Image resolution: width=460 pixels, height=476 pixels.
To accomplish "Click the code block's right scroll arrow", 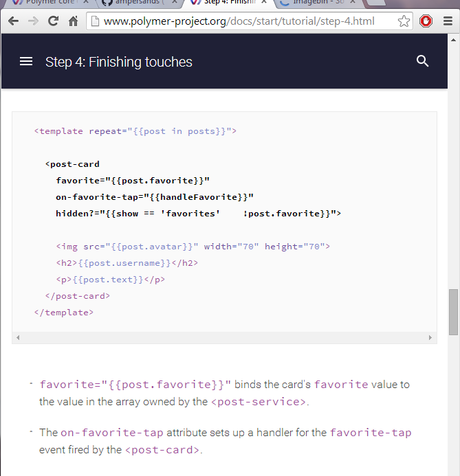I will [430, 337].
